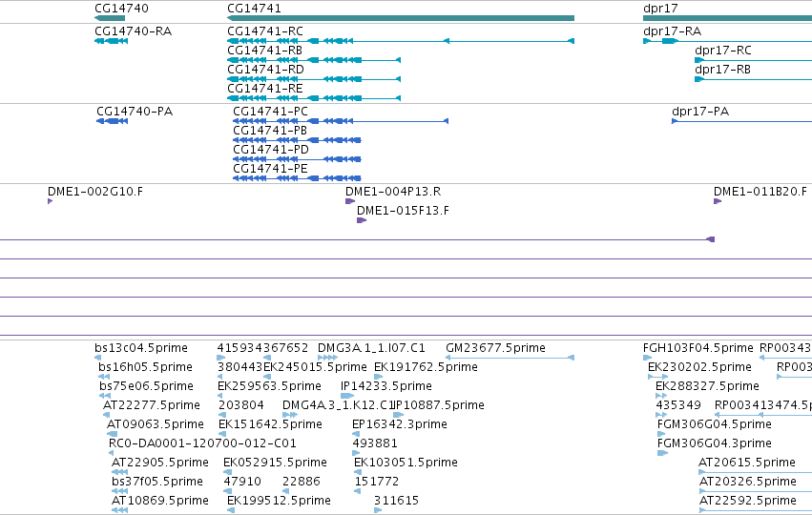Select the DME1-002G10.F clone label
The width and height of the screenshot is (812, 515).
[x=95, y=192]
